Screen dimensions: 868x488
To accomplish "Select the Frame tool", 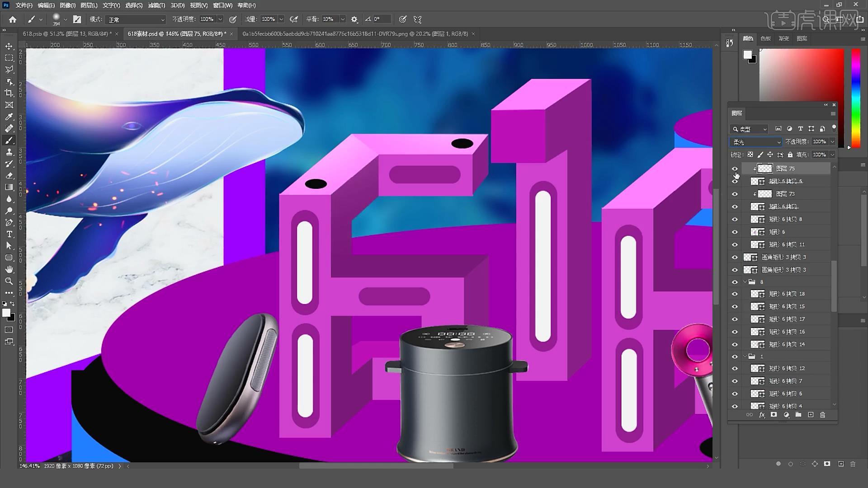I will (9, 105).
